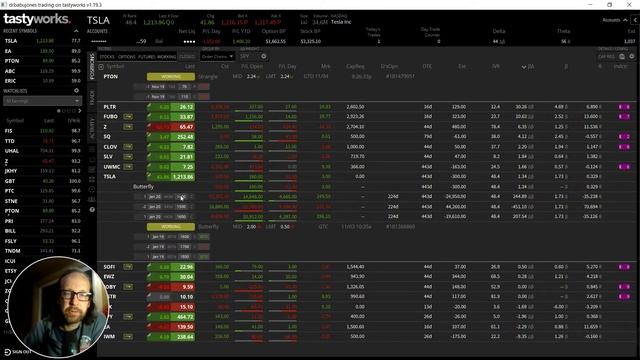This screenshot has width=640, height=360.
Task: Click the PLTR magenta indicator badge
Action: tap(624, 107)
